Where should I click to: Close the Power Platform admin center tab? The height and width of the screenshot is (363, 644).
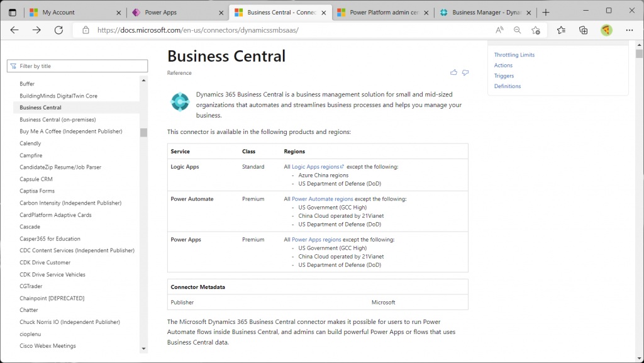pyautogui.click(x=426, y=13)
